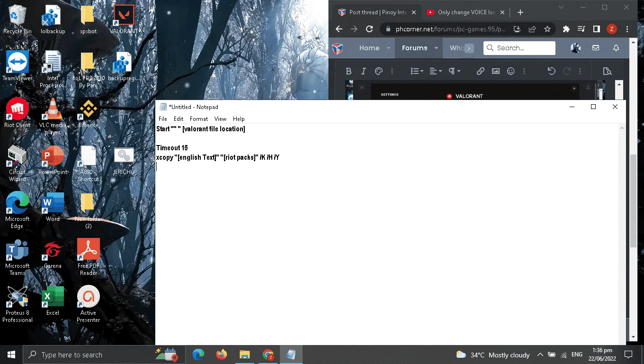644x364 pixels.
Task: Open Chrome media controls icon
Action: pyautogui.click(x=581, y=29)
